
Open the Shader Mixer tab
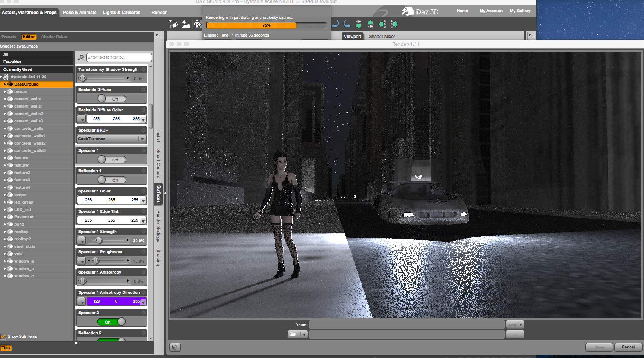click(382, 36)
